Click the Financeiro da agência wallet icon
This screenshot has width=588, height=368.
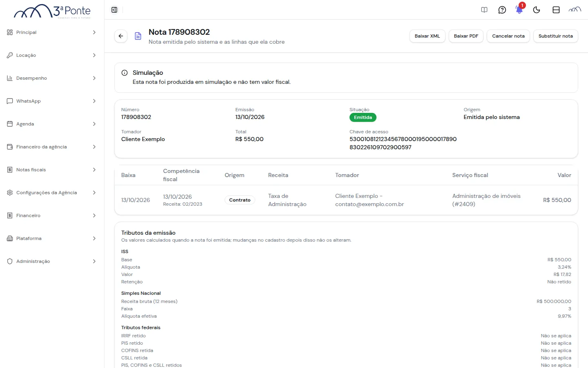[x=10, y=147]
